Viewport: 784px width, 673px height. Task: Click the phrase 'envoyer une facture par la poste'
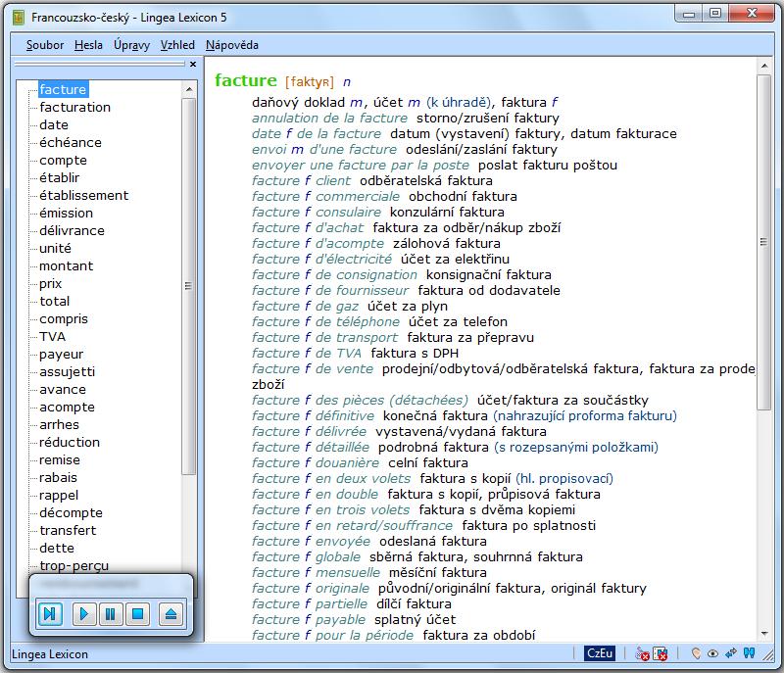(x=361, y=165)
